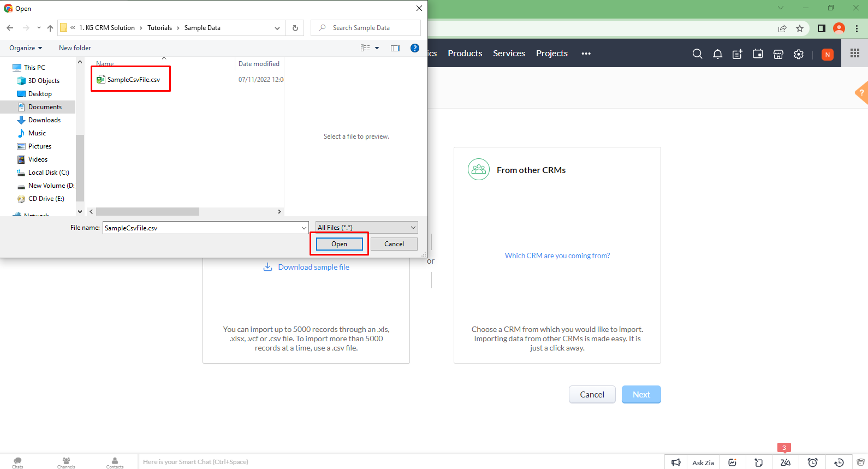Expand the Organize menu
This screenshot has height=469, width=868.
[26, 48]
